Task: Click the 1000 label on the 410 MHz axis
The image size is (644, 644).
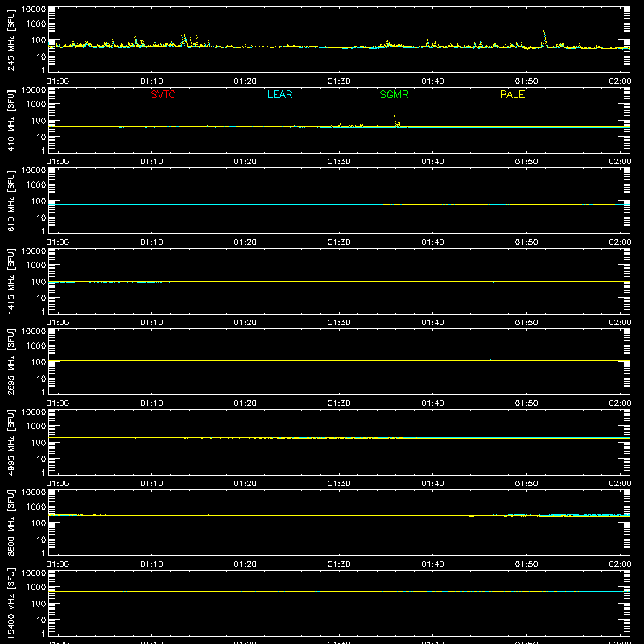Action: (36, 105)
